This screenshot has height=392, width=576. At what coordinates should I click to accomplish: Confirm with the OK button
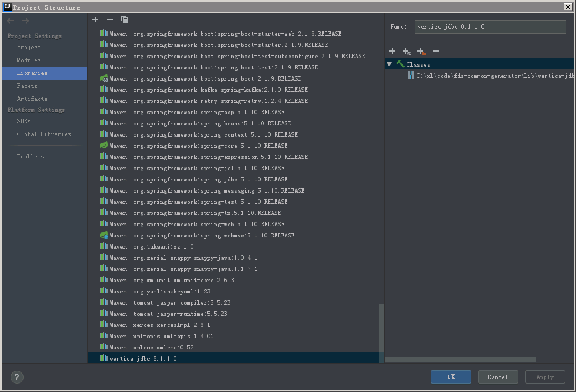coord(450,377)
